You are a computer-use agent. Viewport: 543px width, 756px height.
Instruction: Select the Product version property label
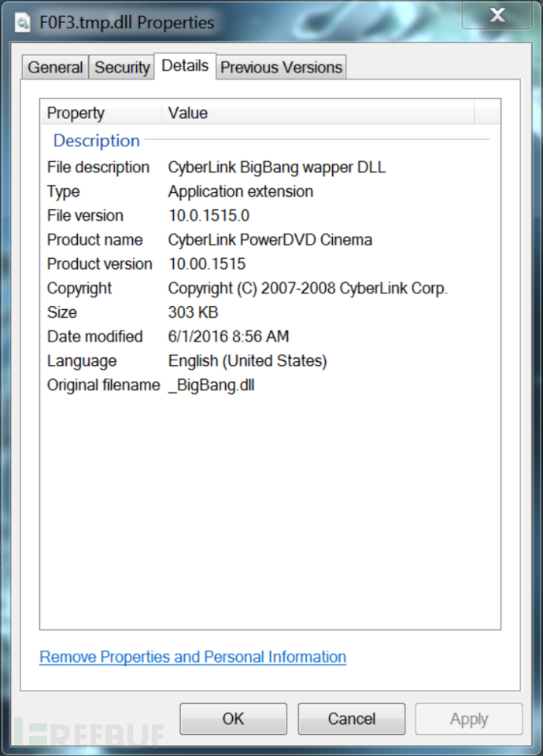[x=99, y=264]
